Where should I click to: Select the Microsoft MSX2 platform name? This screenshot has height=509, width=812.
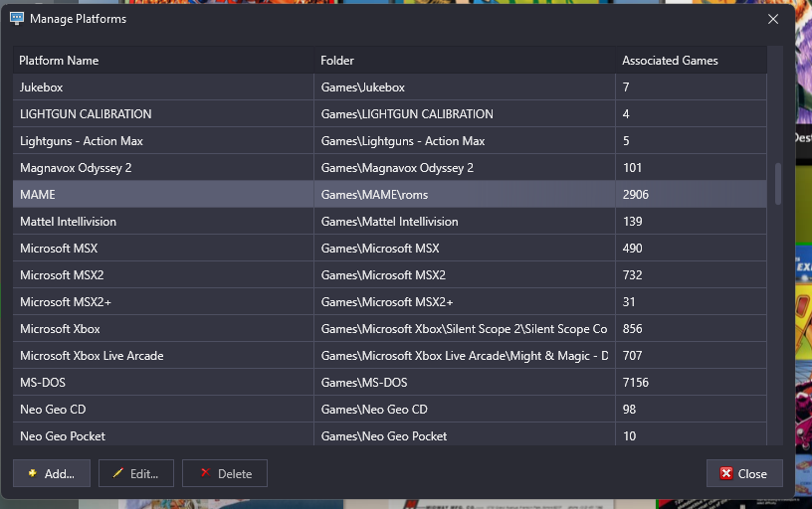(x=62, y=275)
